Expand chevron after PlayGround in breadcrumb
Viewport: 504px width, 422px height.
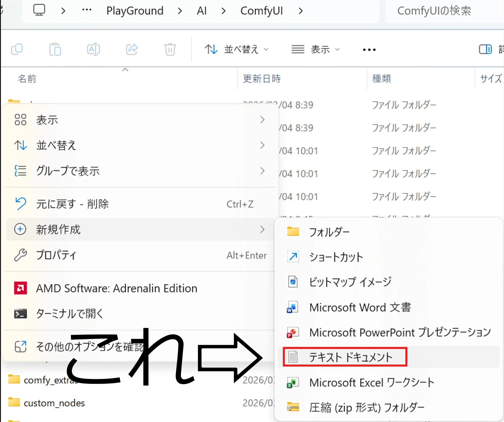[180, 11]
